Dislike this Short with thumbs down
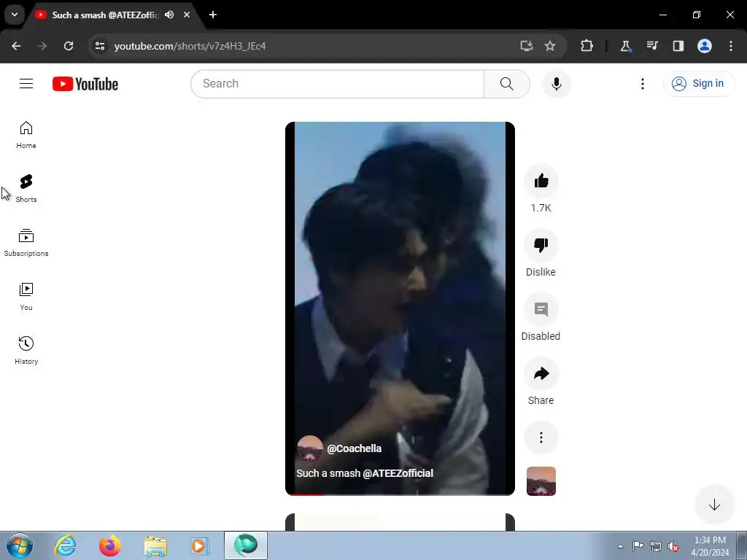The height and width of the screenshot is (560, 747). [541, 245]
